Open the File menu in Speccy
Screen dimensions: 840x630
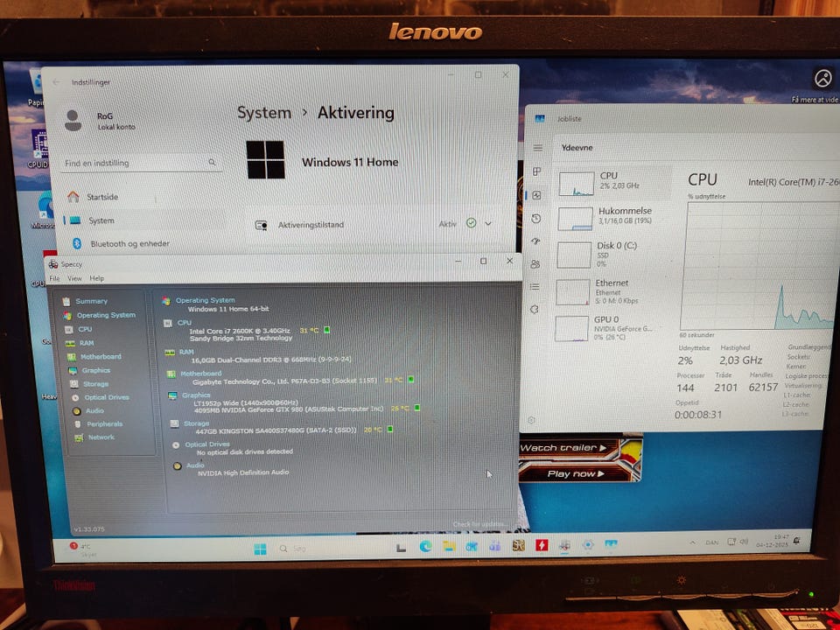pos(54,278)
